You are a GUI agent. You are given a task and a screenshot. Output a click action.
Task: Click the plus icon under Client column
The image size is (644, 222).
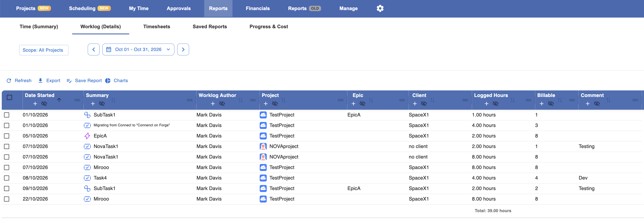coord(415,104)
